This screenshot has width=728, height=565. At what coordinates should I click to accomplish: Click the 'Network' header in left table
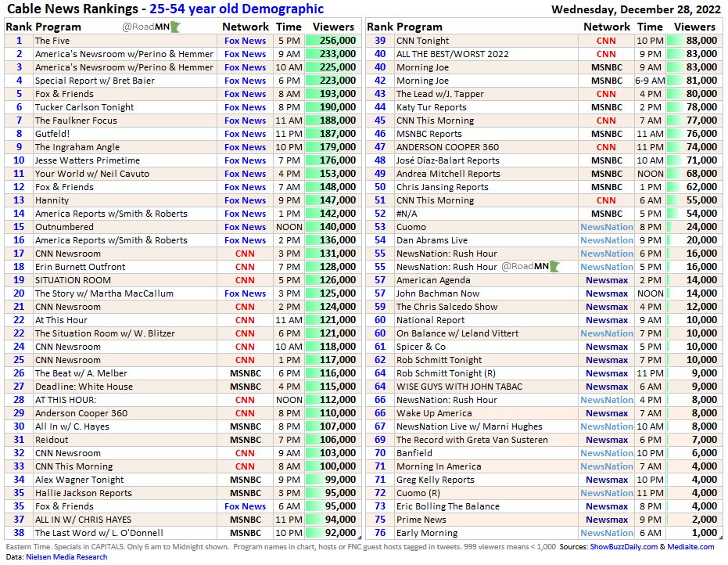[246, 27]
